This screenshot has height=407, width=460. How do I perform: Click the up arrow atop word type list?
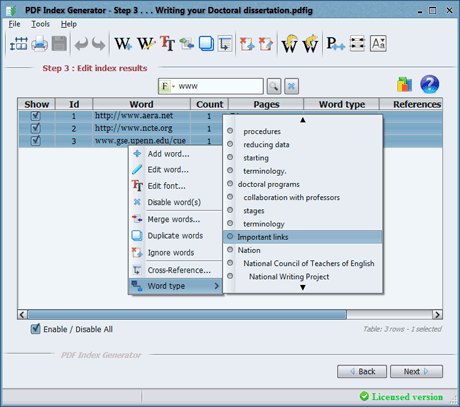[303, 120]
